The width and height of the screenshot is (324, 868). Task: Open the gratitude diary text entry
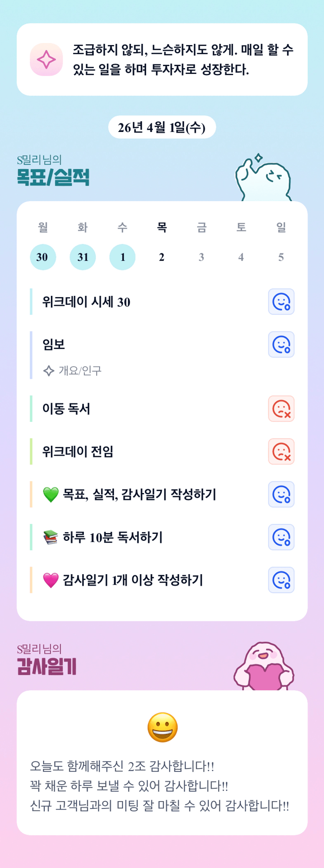coord(160,786)
